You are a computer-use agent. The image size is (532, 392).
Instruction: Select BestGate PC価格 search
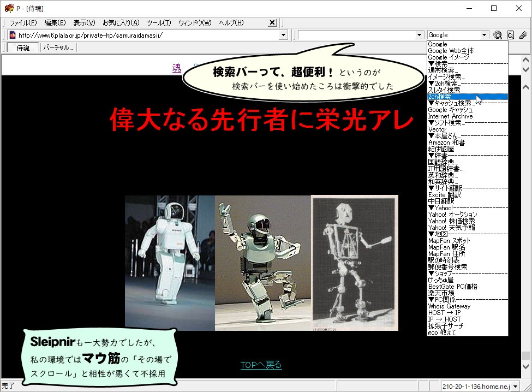point(468,287)
